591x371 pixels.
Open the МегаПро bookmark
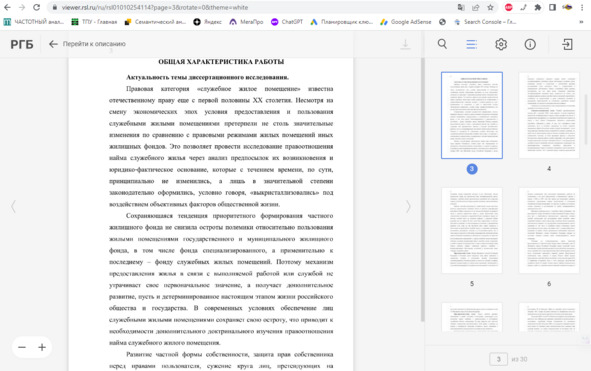pyautogui.click(x=246, y=22)
